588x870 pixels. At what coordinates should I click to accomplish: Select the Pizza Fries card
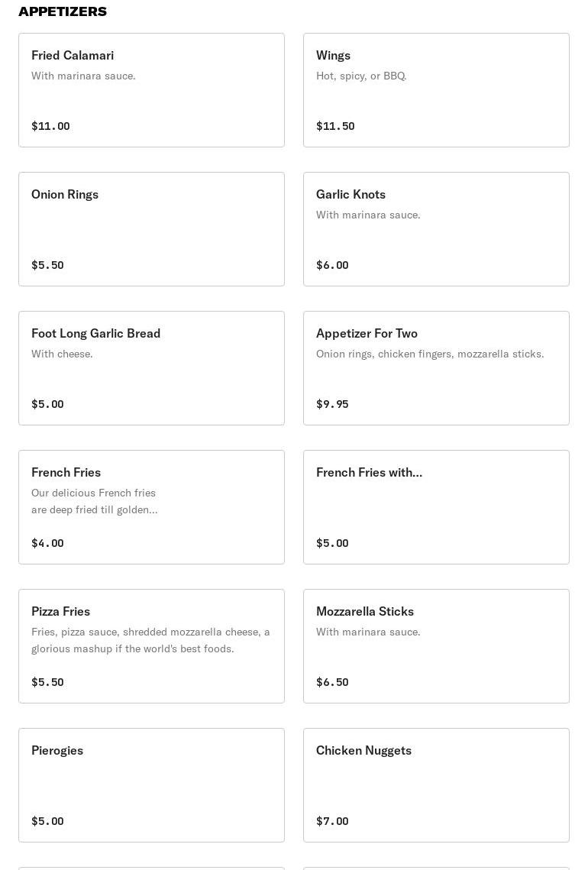(x=151, y=646)
